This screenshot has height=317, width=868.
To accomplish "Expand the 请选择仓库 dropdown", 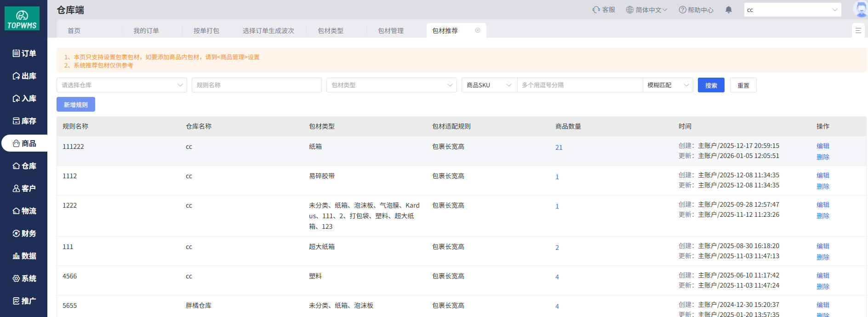I will [122, 85].
